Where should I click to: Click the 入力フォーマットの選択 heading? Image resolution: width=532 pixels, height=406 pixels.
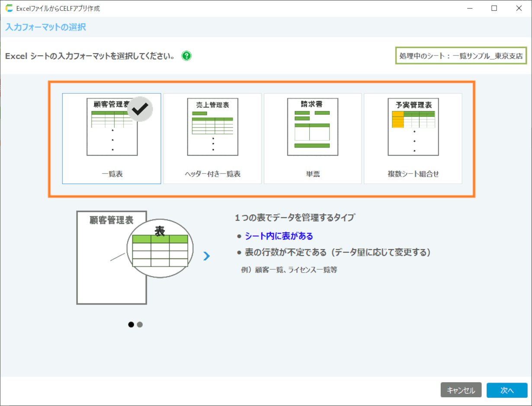[45, 27]
